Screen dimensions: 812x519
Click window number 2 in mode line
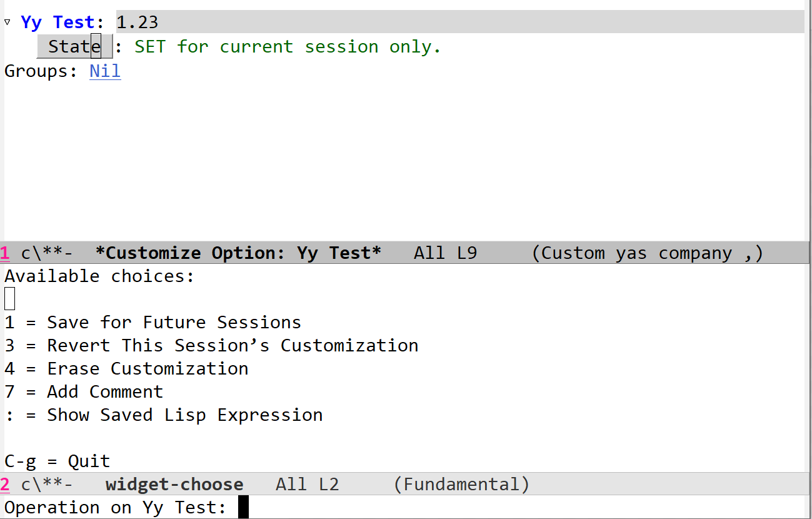(x=5, y=485)
